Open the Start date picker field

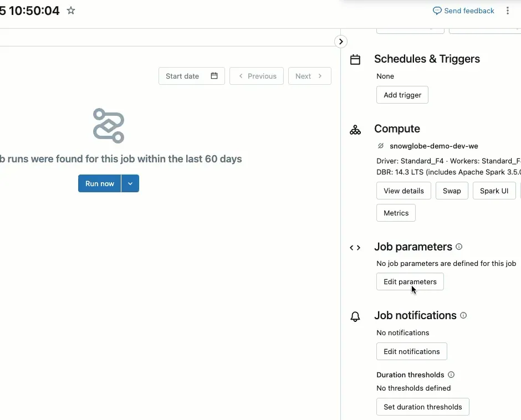[192, 76]
